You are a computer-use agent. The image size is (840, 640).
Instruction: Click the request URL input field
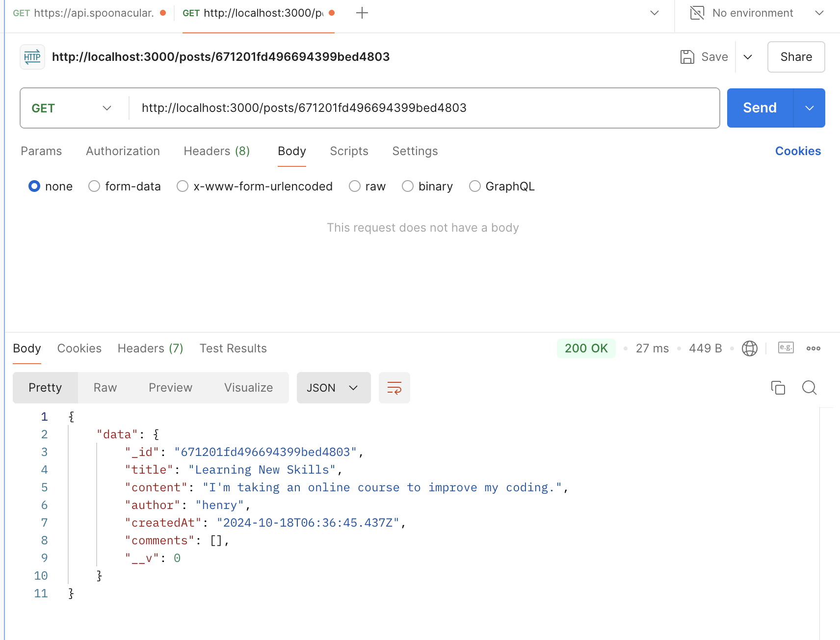424,108
